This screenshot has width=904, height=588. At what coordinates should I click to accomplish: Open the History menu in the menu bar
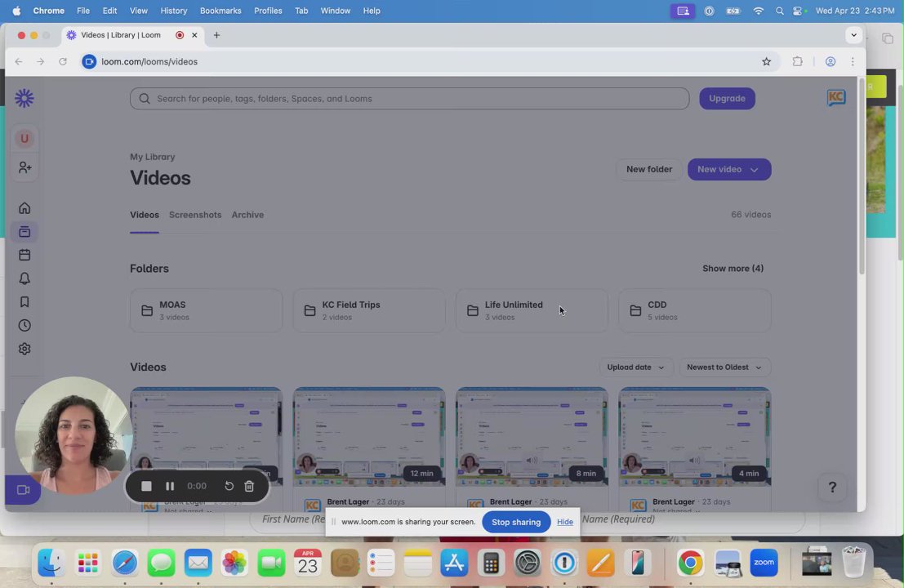174,11
